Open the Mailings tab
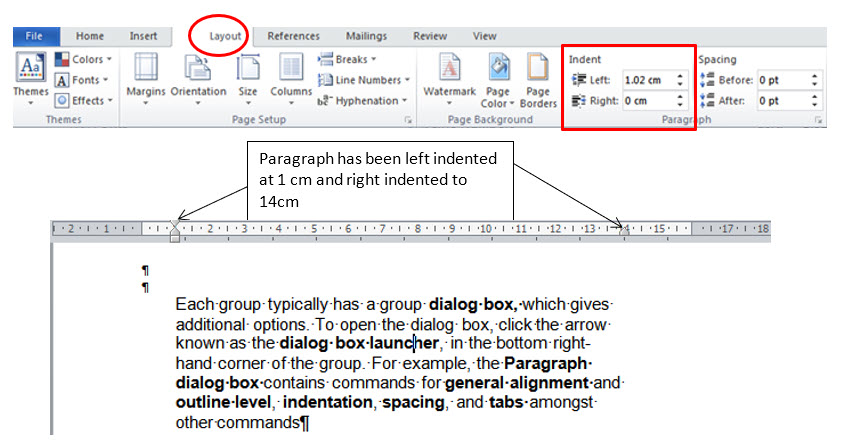 (x=367, y=36)
